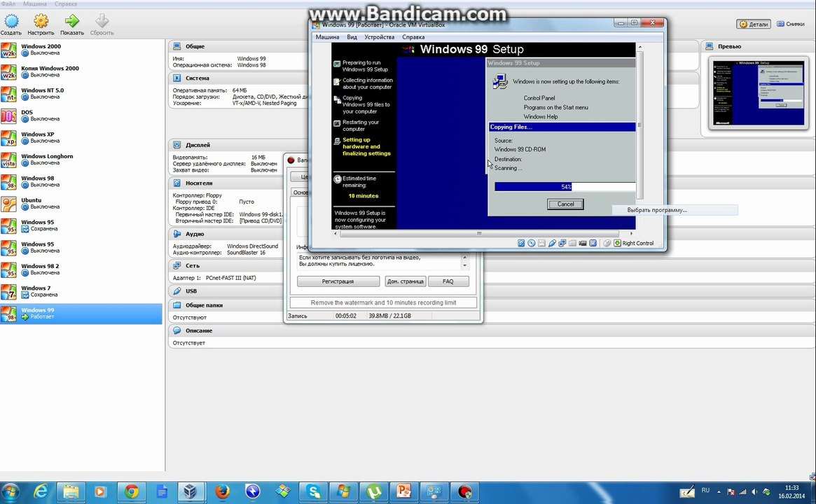Click the shared folders icon in VM status bar
Viewport: 816px width, 504px height.
click(x=572, y=243)
